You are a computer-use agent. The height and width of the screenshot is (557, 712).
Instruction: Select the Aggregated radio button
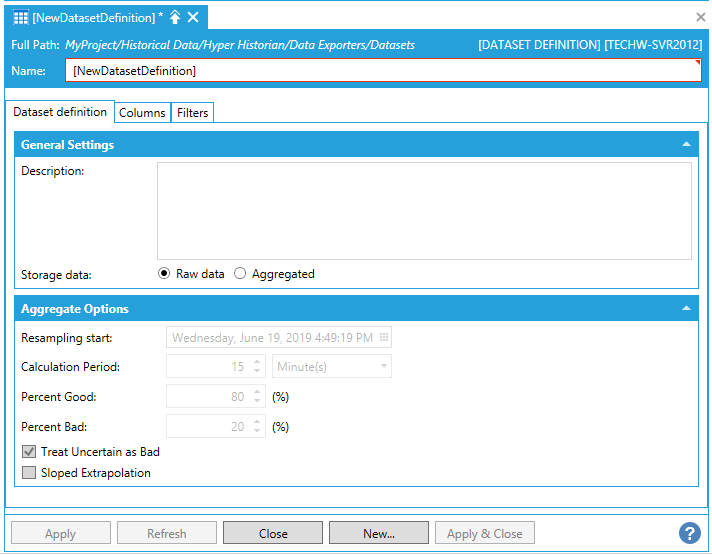[240, 274]
